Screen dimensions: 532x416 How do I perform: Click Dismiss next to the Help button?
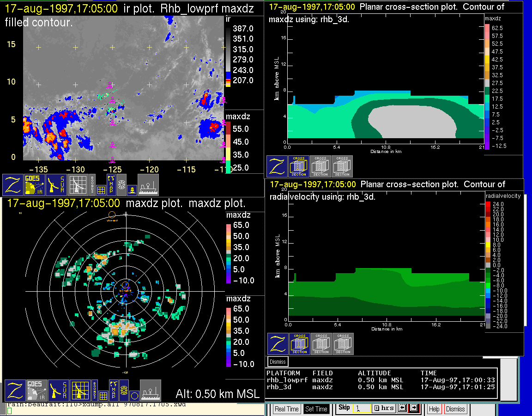tap(455, 409)
